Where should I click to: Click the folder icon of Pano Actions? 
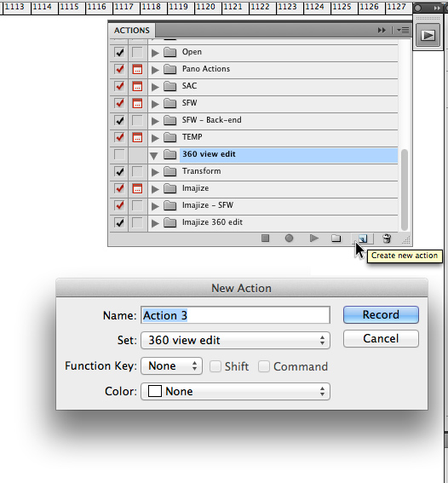pyautogui.click(x=170, y=69)
